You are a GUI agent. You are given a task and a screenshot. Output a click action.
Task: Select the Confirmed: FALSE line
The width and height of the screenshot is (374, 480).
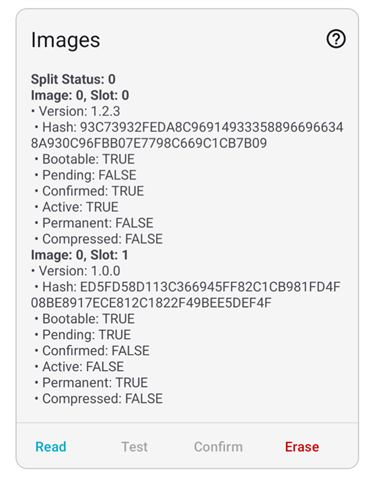[x=92, y=351]
